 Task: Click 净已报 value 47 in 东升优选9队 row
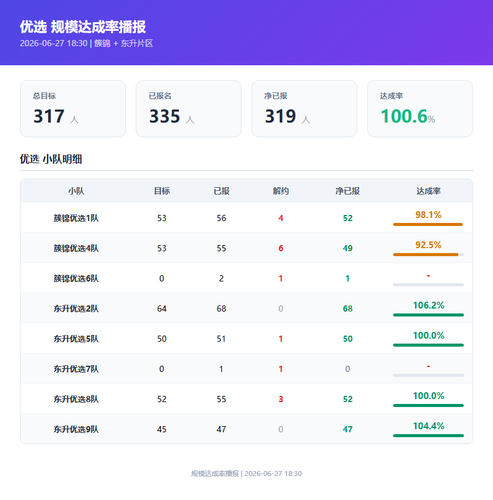pos(348,429)
